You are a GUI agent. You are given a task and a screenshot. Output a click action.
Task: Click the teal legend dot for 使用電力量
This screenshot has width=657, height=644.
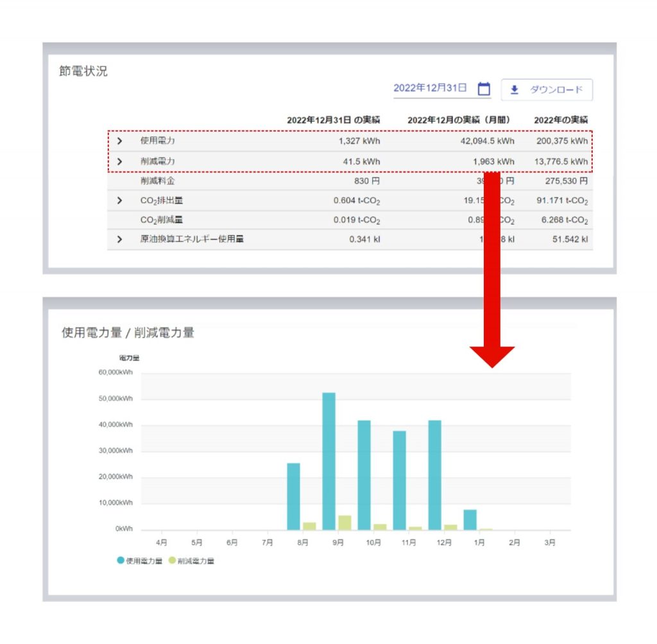[121, 560]
